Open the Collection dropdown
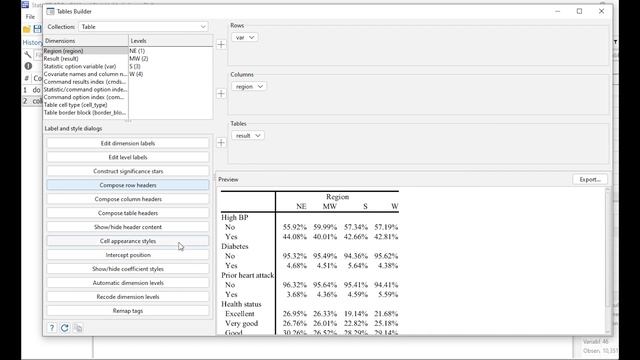640x360 pixels. coord(143,27)
